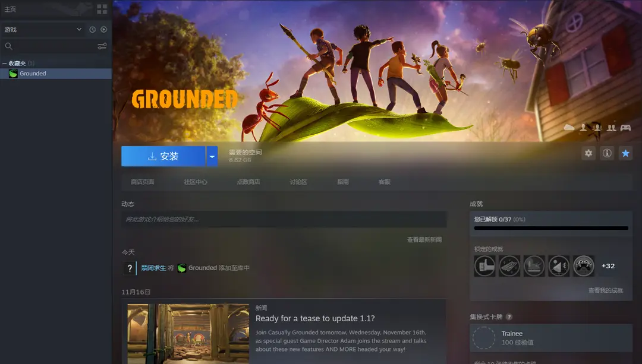Viewport: 642px width, 364px height.
Task: Click the Steam Cloud icon on banner
Action: coord(569,128)
